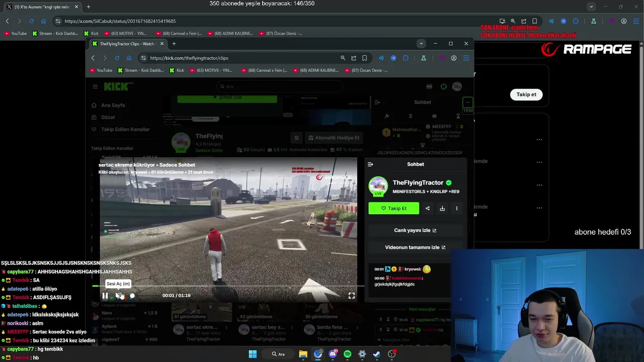The height and width of the screenshot is (362, 644).
Task: Reload page in background browser
Action: click(31, 21)
